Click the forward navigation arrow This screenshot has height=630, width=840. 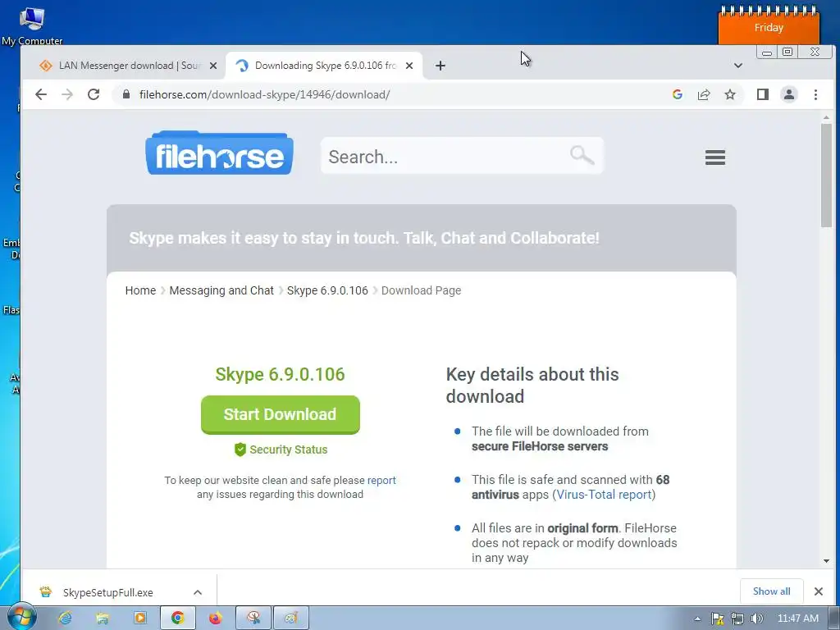pos(67,95)
